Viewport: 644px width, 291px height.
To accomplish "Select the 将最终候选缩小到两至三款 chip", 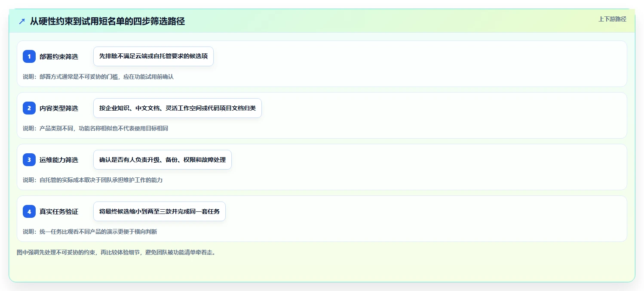I will click(x=159, y=211).
